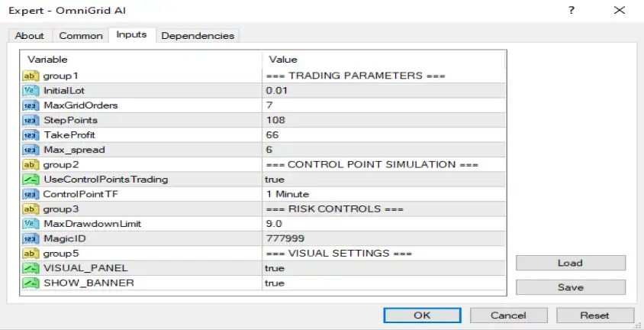
Task: Open the Dependencies tab
Action: point(198,36)
